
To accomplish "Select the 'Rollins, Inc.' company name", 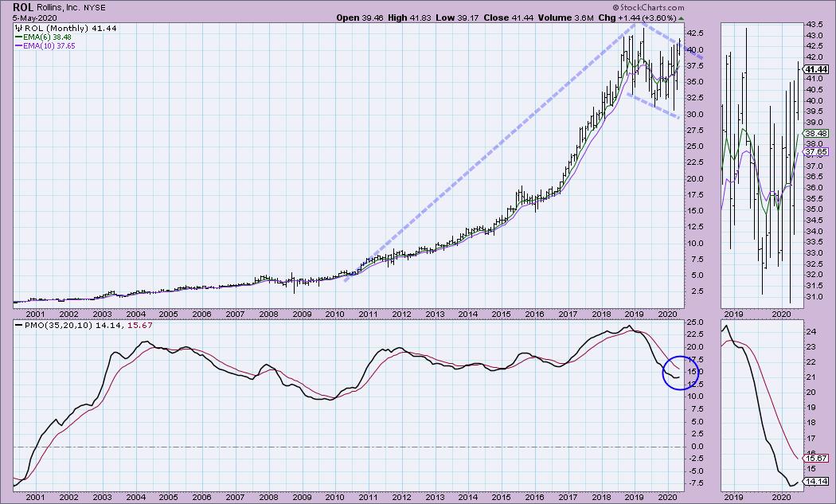I will [58, 7].
